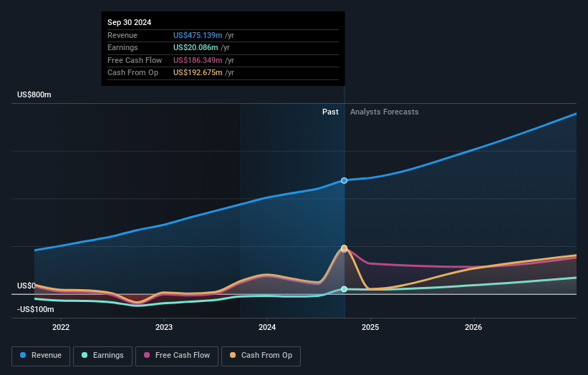Click the 2023 x-axis label

[164, 328]
